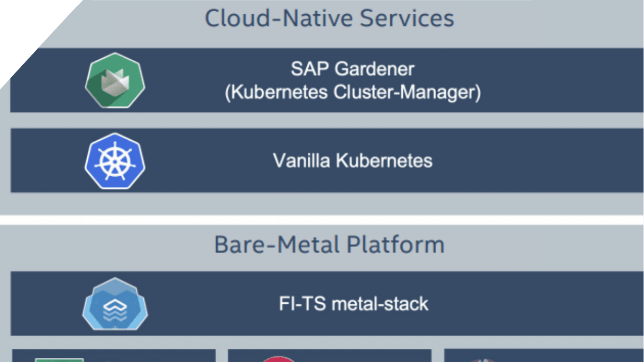The width and height of the screenshot is (644, 362).
Task: Click the "(Kubernetes Cluster-Manager)" subtitle text
Action: tap(353, 92)
